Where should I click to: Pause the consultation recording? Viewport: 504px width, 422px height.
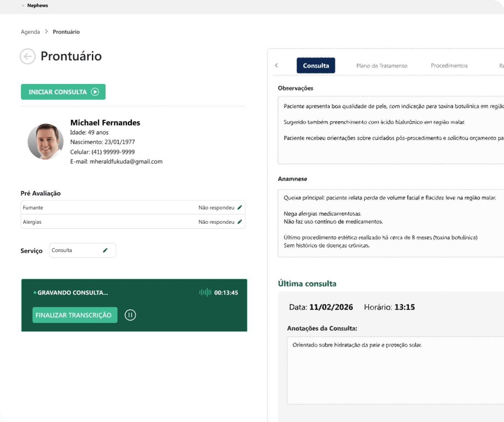pos(130,315)
